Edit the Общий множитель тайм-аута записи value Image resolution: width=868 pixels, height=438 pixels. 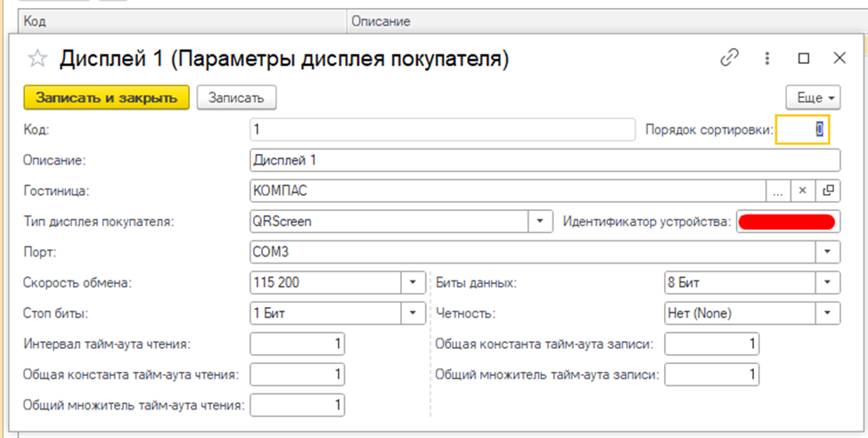point(712,375)
